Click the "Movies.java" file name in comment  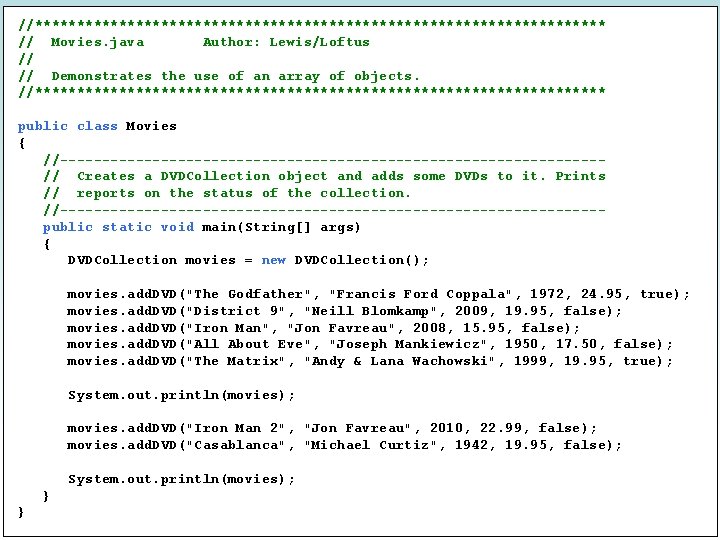pyautogui.click(x=97, y=42)
